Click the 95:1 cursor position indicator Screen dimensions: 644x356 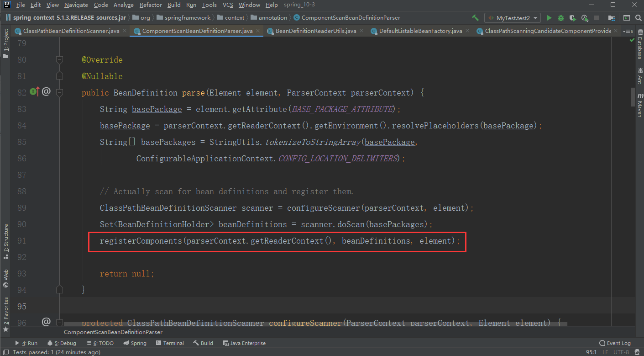pos(592,352)
